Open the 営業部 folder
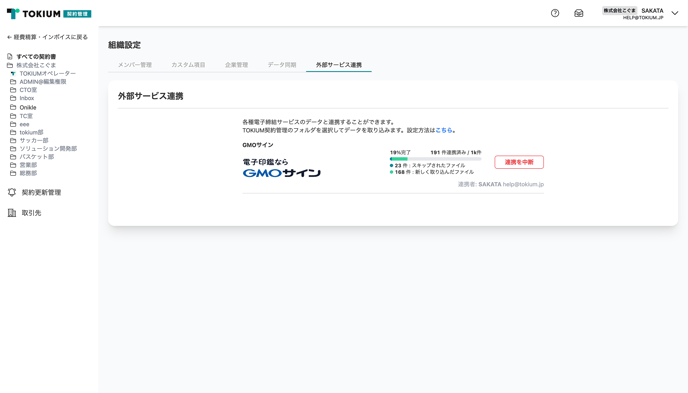 [28, 165]
